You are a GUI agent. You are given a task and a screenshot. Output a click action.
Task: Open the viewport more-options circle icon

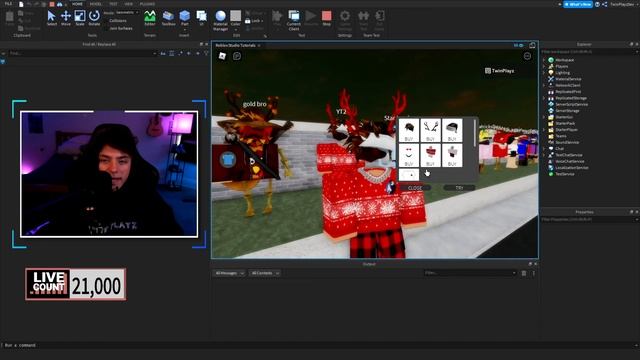click(x=527, y=56)
